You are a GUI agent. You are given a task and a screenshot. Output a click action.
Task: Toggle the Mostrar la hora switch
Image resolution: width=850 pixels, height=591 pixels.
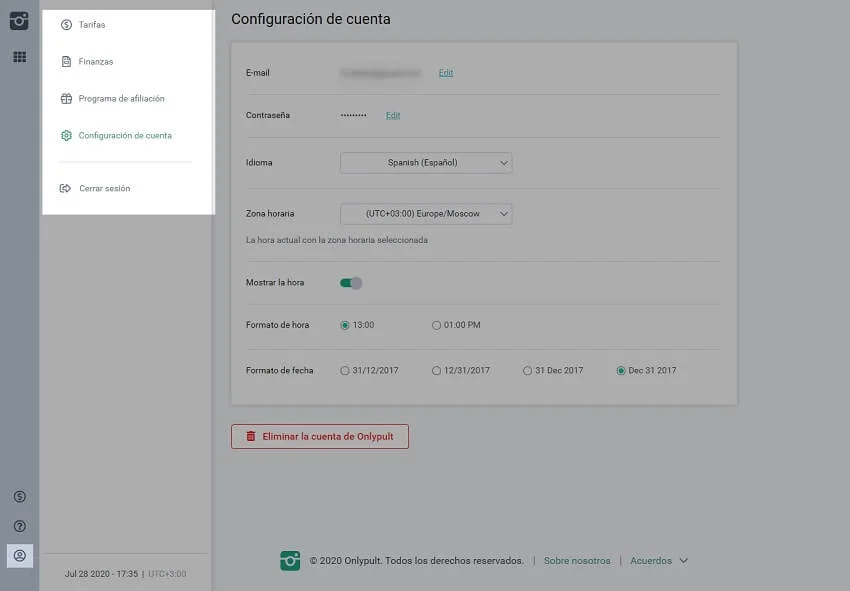tap(351, 283)
